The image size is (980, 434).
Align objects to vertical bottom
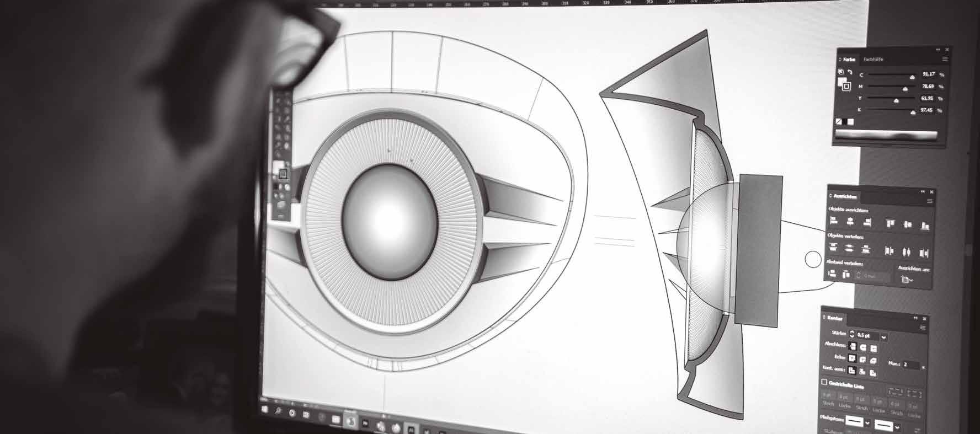point(925,226)
